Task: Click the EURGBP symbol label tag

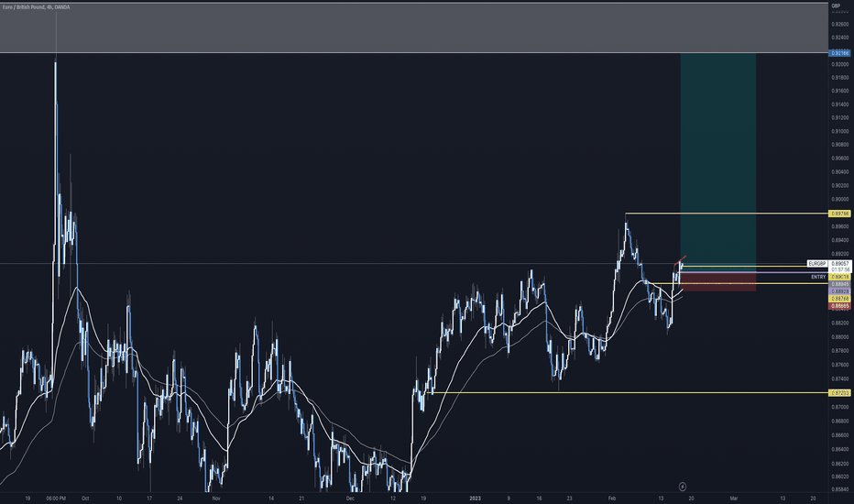Action: 817,264
